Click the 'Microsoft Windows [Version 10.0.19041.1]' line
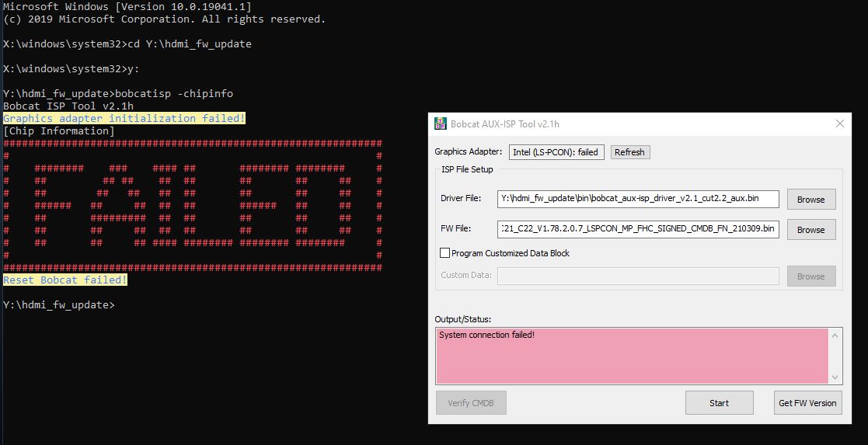Screen dimensions: 868x445 [x=127, y=7]
